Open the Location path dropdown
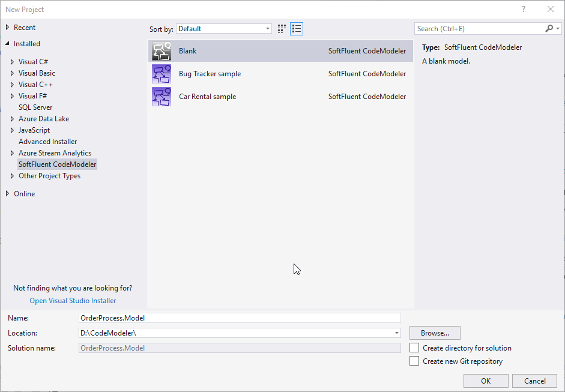 397,333
